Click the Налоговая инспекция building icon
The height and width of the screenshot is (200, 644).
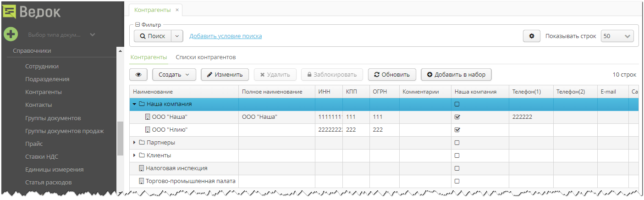[x=141, y=168]
